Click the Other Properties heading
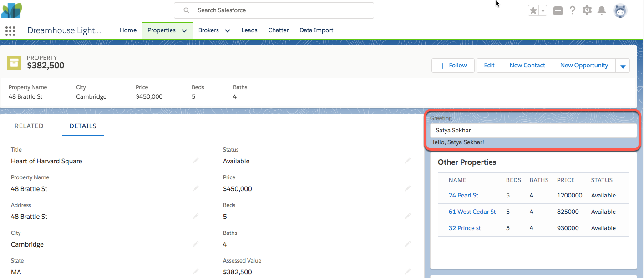 [467, 162]
